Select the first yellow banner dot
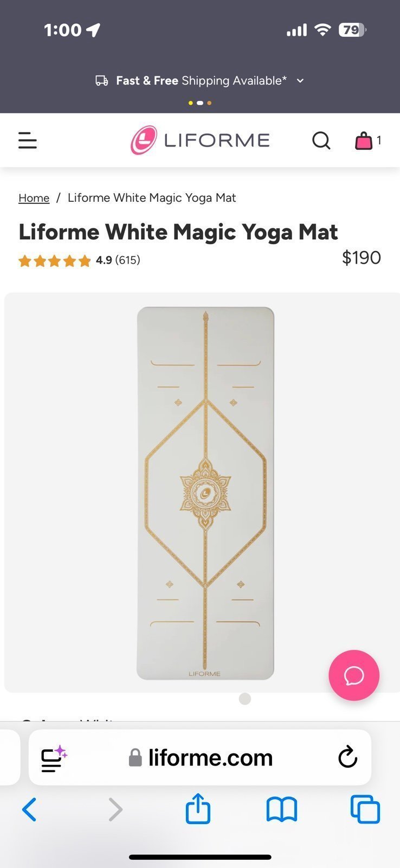 [x=191, y=103]
